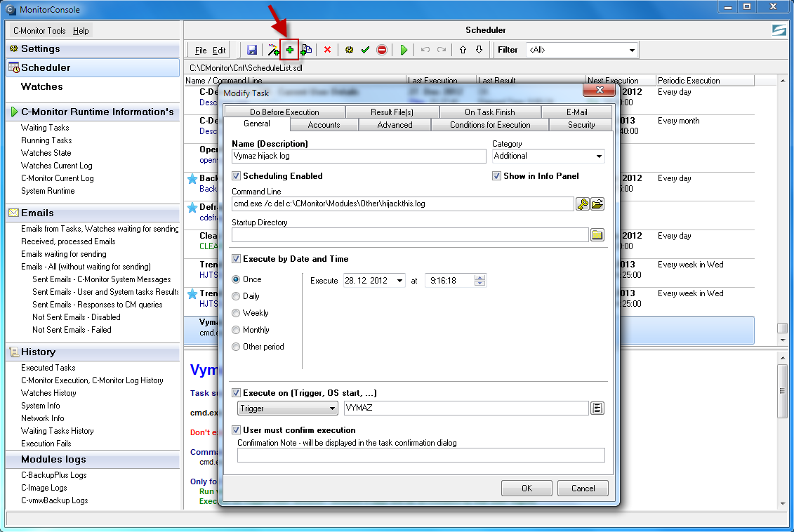Open the Result File(s) tab

(392, 112)
